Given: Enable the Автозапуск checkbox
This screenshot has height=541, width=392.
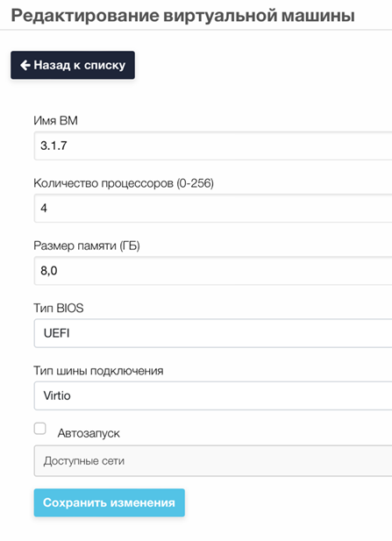Looking at the screenshot, I should click(40, 429).
